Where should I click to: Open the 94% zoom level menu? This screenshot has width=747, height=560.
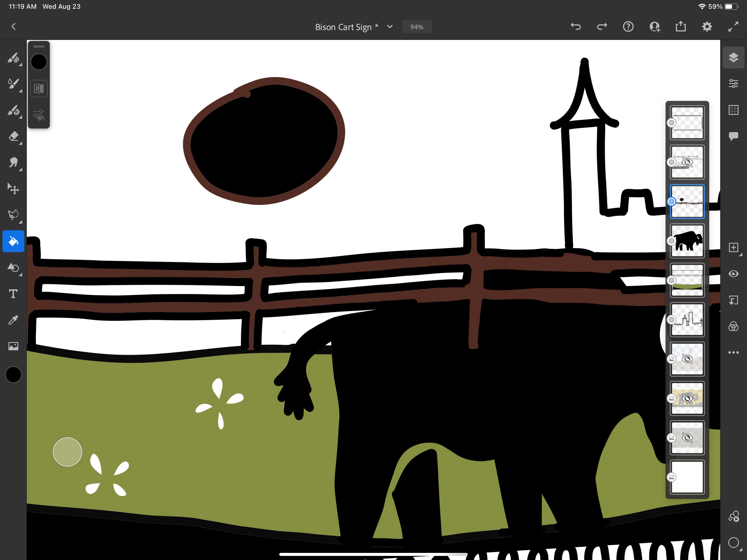coord(416,27)
